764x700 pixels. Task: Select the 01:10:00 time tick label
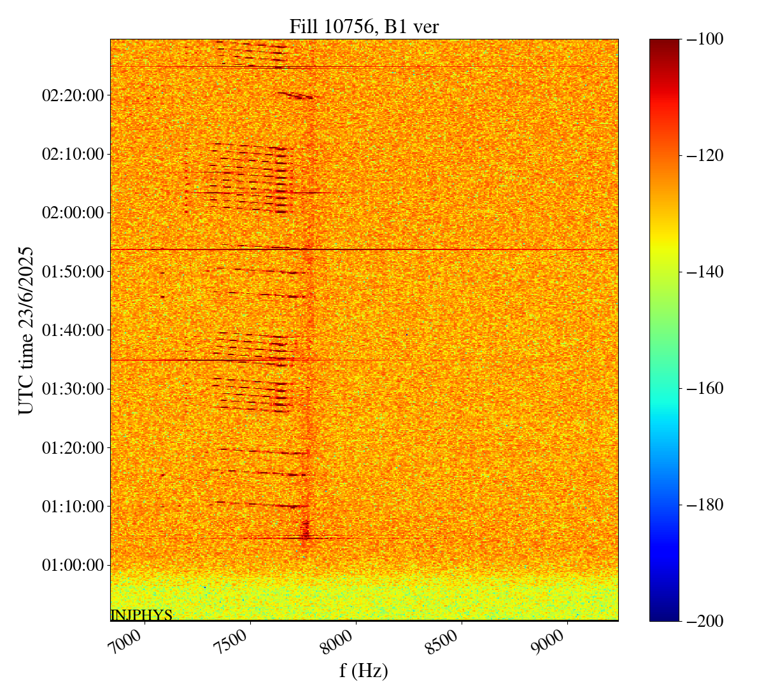coord(72,507)
